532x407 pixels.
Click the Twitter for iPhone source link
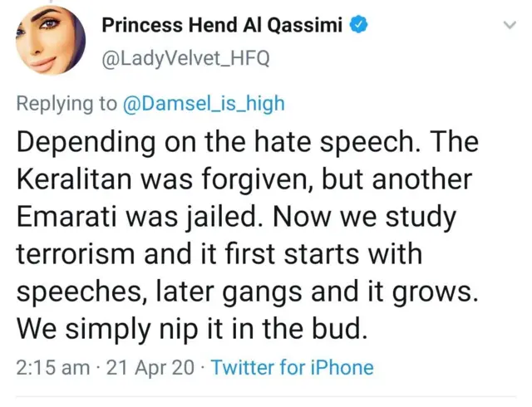click(x=293, y=367)
